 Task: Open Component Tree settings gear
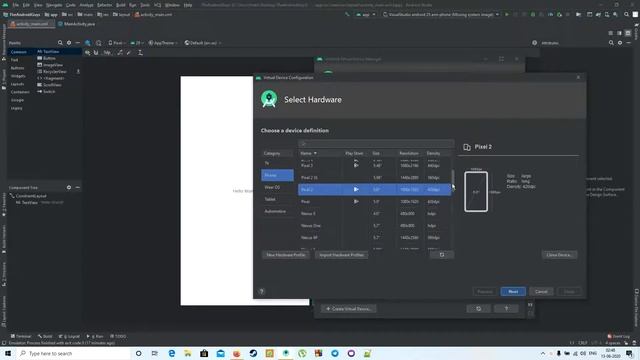pos(69,187)
